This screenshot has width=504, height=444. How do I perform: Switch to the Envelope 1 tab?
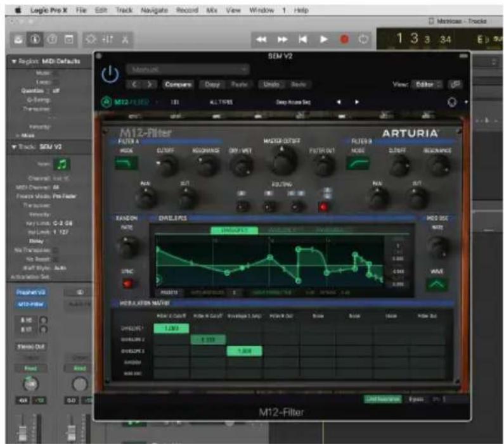(x=235, y=231)
